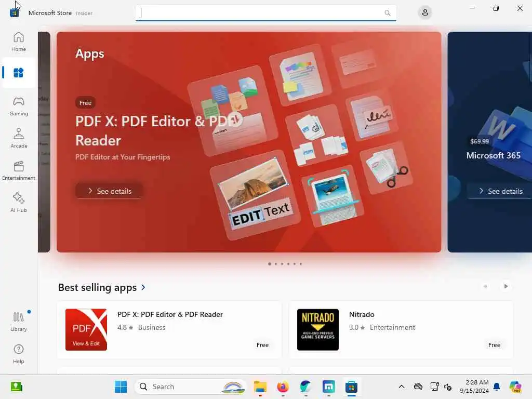
Task: Click the Nitrado app title
Action: [362, 314]
